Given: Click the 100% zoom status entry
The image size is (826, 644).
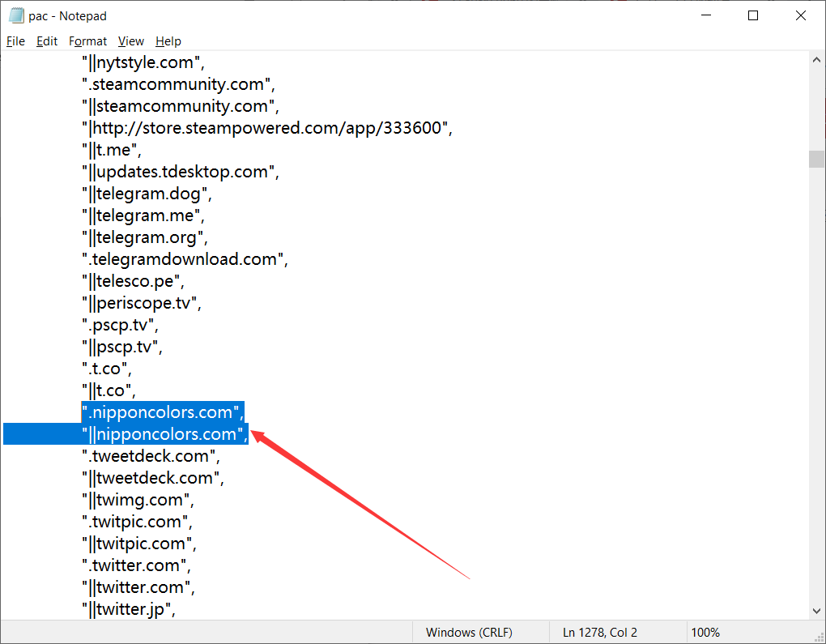Looking at the screenshot, I should [705, 633].
